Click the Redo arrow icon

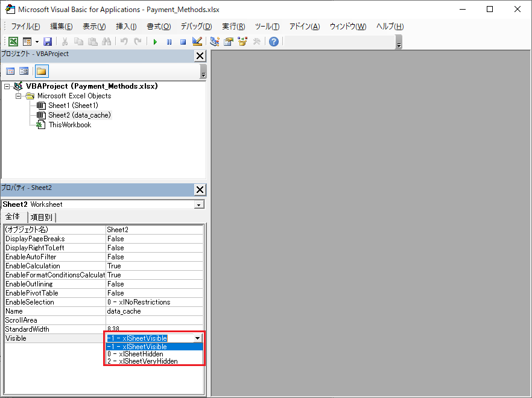coord(138,42)
